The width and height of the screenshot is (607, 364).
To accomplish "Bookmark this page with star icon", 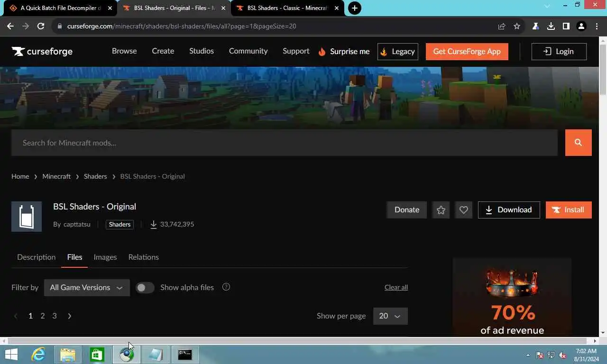I will coord(517,26).
